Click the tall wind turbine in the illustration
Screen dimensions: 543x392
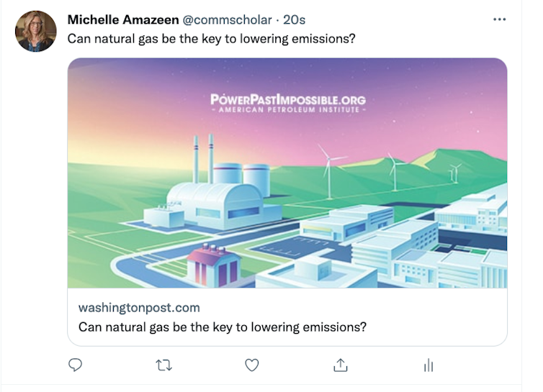328,169
